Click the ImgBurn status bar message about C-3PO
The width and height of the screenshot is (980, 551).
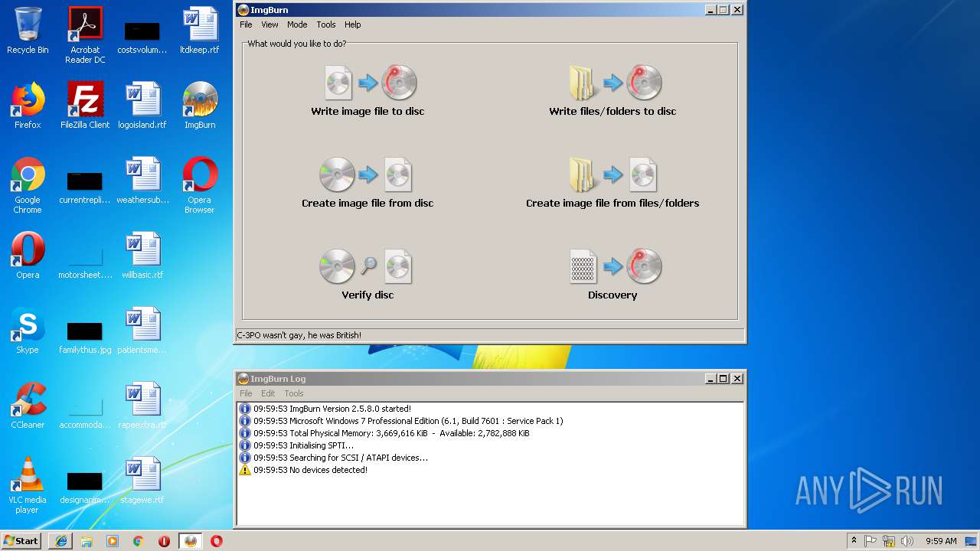299,335
